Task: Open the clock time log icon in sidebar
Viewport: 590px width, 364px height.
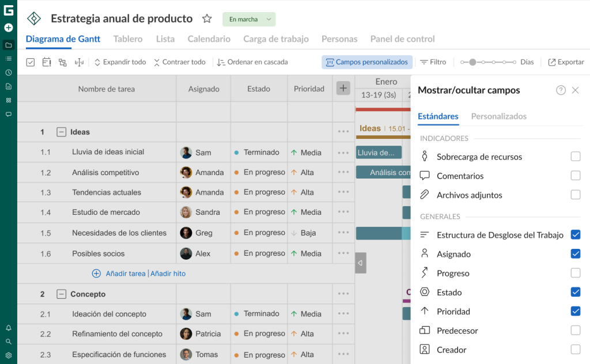Action: pos(9,73)
